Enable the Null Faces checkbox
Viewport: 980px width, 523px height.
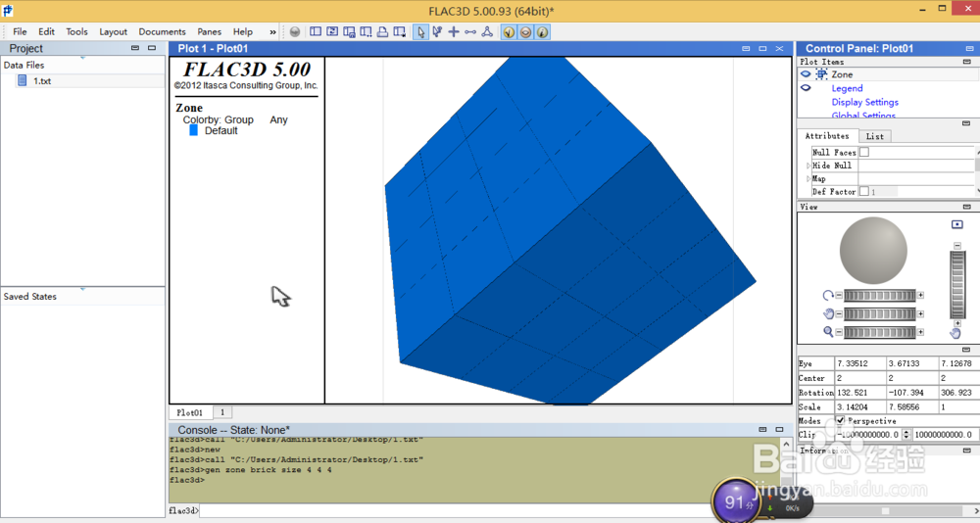(863, 152)
